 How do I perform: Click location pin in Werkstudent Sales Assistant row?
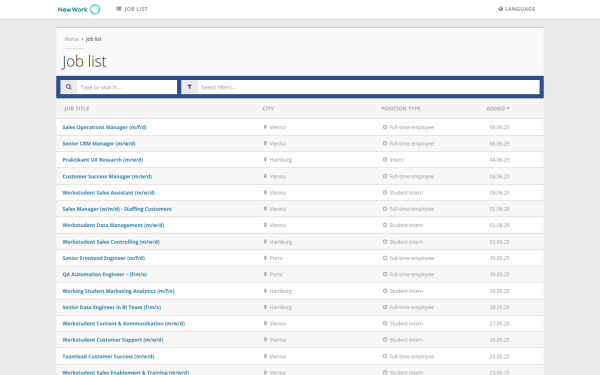[265, 192]
